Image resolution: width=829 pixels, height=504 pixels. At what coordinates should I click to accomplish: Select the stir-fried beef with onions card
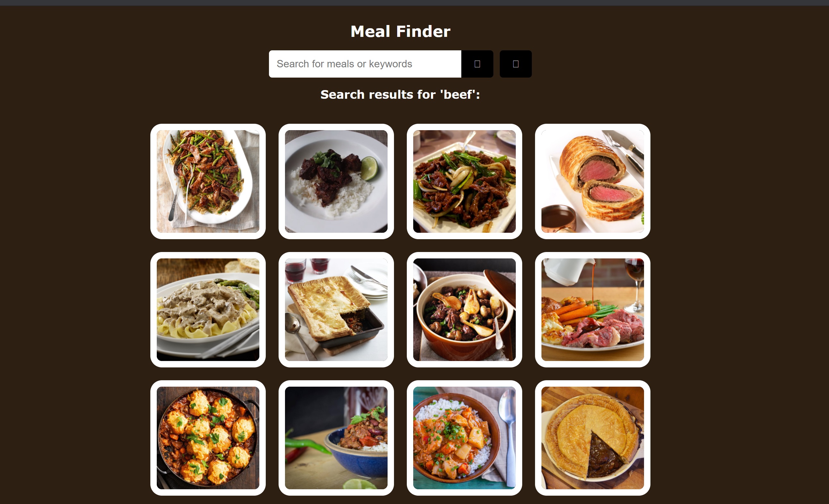(x=464, y=181)
